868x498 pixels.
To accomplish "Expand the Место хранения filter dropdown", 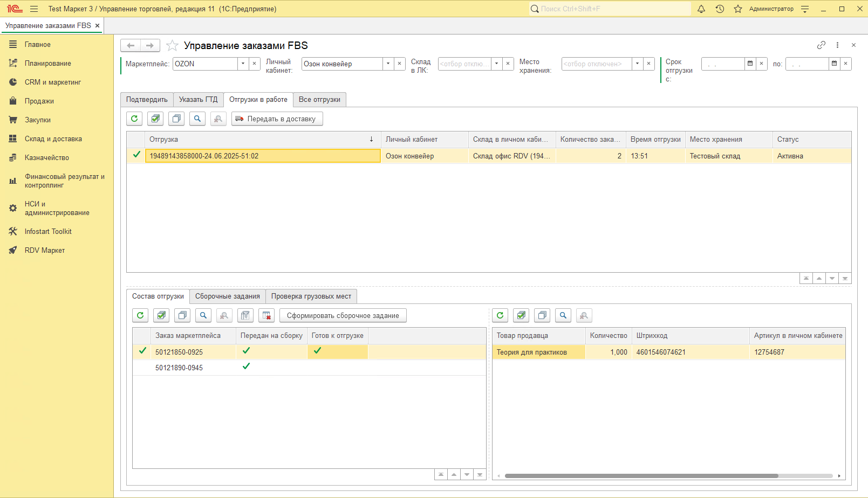I will pos(637,64).
